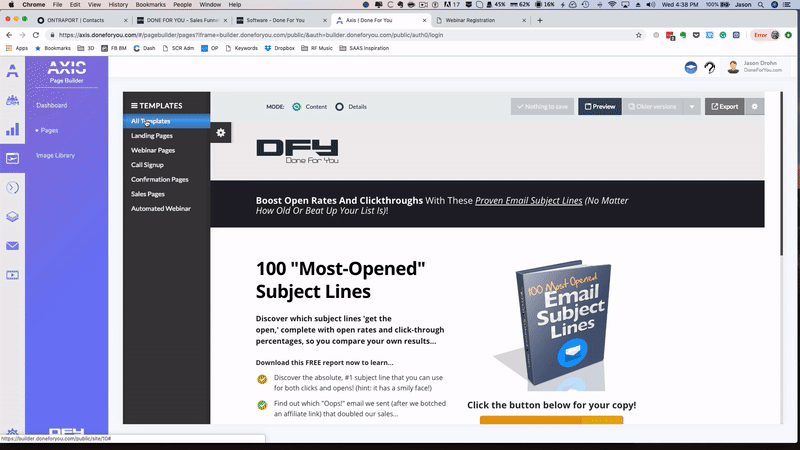The image size is (800, 450).
Task: Open the Chrome Bookmarks menu
Action: click(x=150, y=5)
